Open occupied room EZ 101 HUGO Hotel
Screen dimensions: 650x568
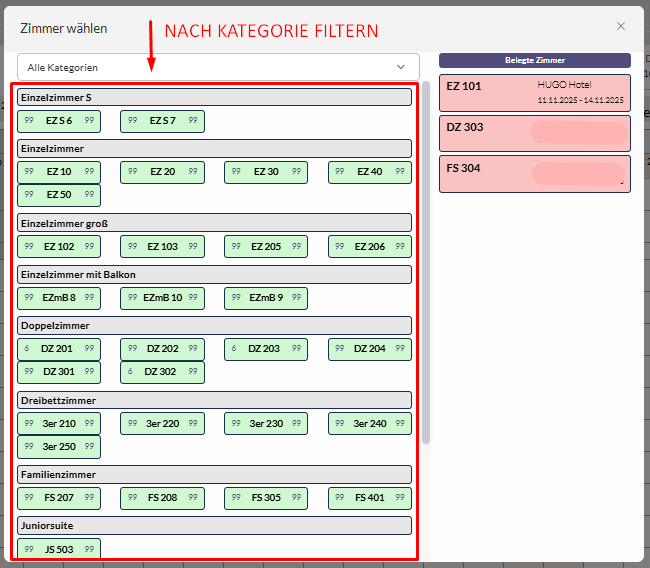click(534, 92)
